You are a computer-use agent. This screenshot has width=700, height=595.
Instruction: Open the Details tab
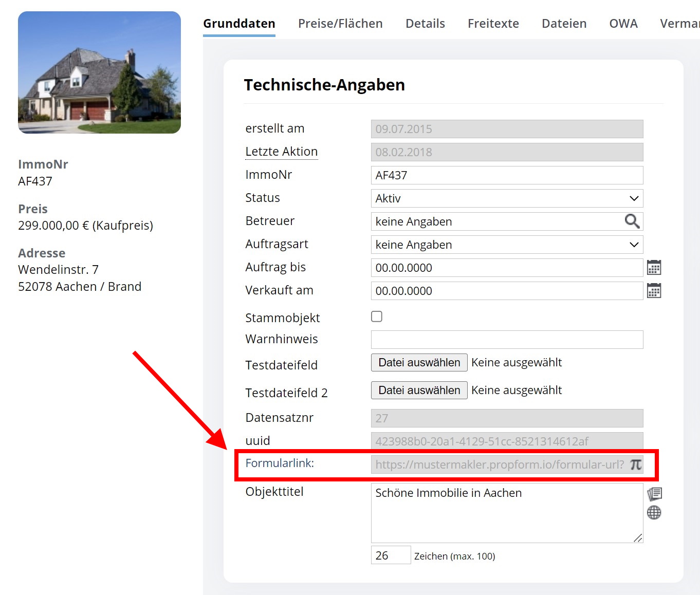coord(425,24)
